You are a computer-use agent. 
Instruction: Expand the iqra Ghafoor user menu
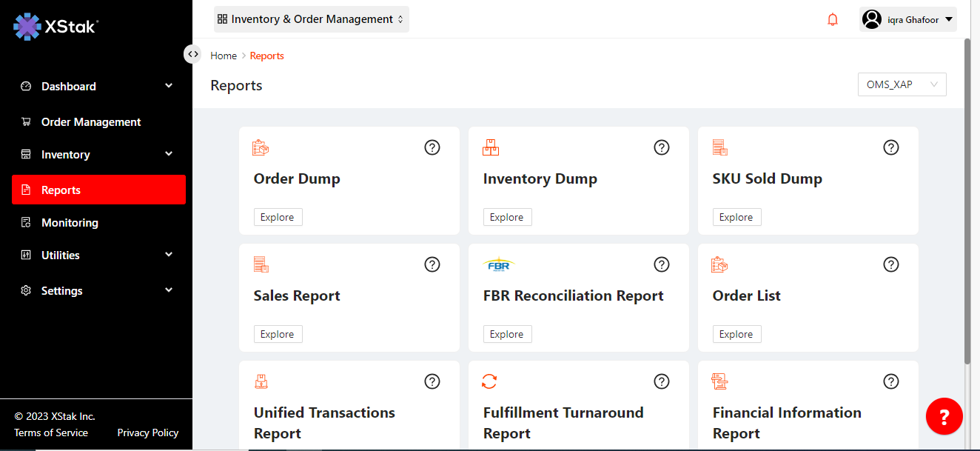pos(908,20)
